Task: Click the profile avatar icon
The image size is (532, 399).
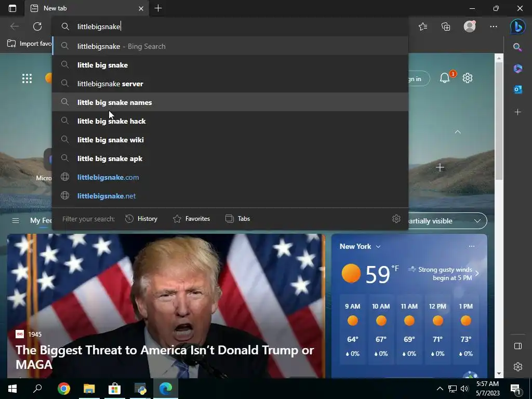Action: 470,26
